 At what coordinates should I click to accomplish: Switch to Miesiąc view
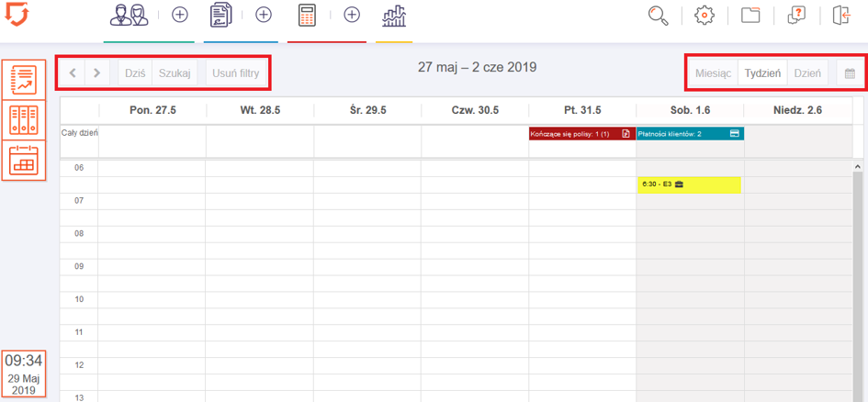pyautogui.click(x=713, y=73)
